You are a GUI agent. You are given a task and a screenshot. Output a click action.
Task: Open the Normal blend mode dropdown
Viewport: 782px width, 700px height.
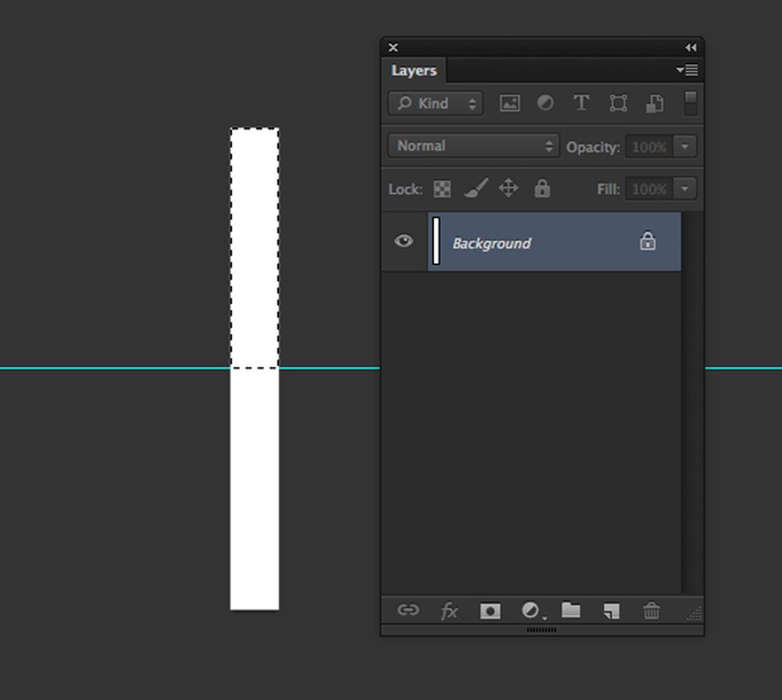pos(474,145)
